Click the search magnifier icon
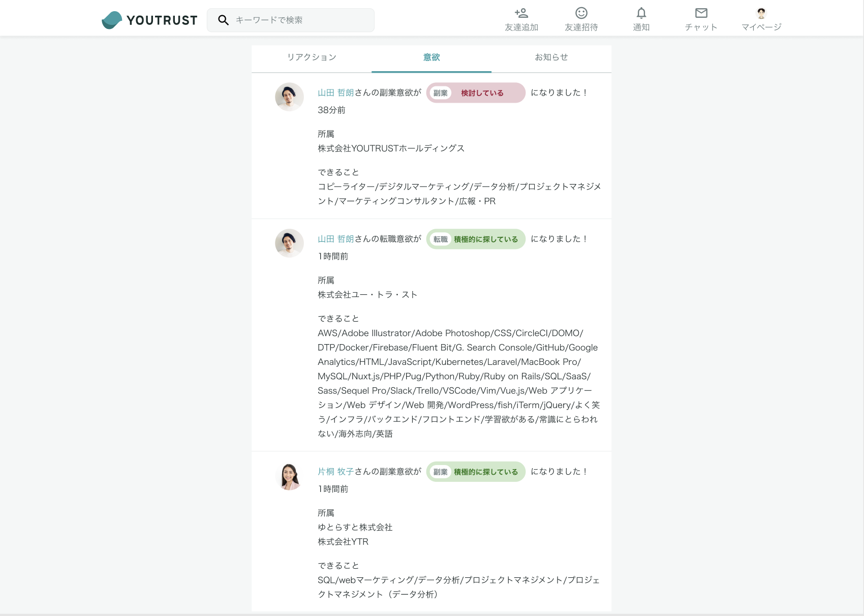This screenshot has width=864, height=616. (x=223, y=20)
